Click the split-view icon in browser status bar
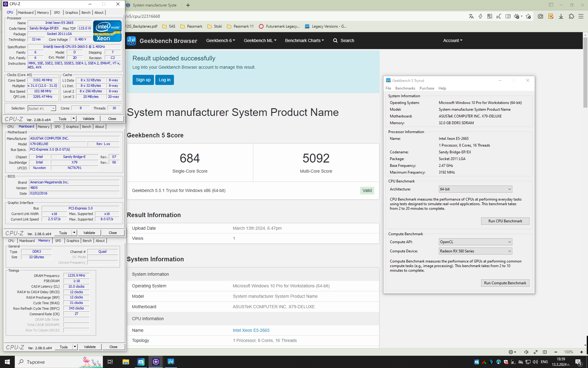The height and width of the screenshot is (368, 588). click(545, 352)
